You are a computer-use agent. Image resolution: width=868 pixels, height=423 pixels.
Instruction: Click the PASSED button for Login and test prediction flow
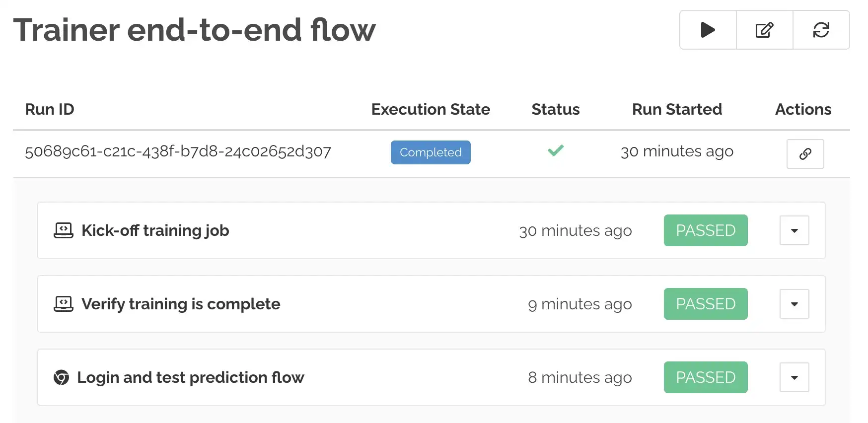click(705, 377)
